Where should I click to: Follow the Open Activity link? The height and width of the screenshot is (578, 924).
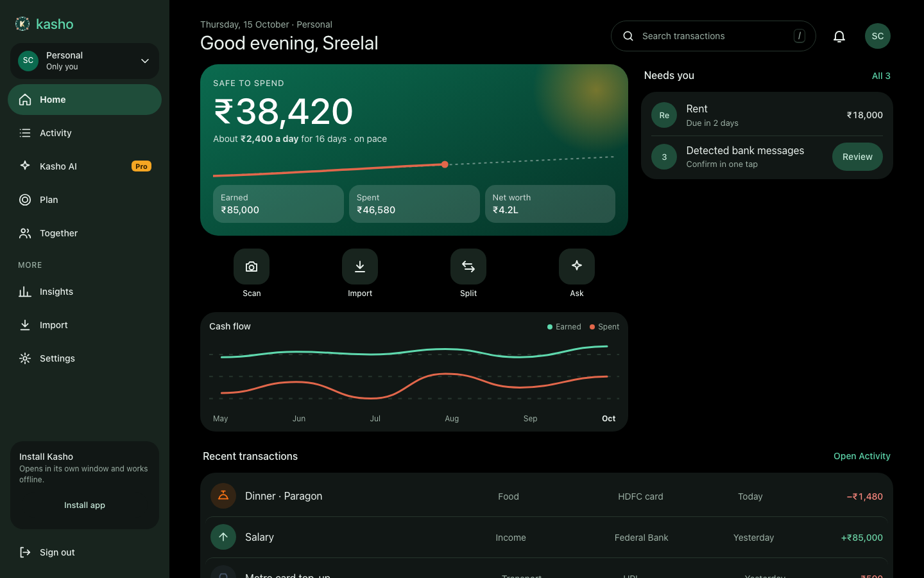862,456
